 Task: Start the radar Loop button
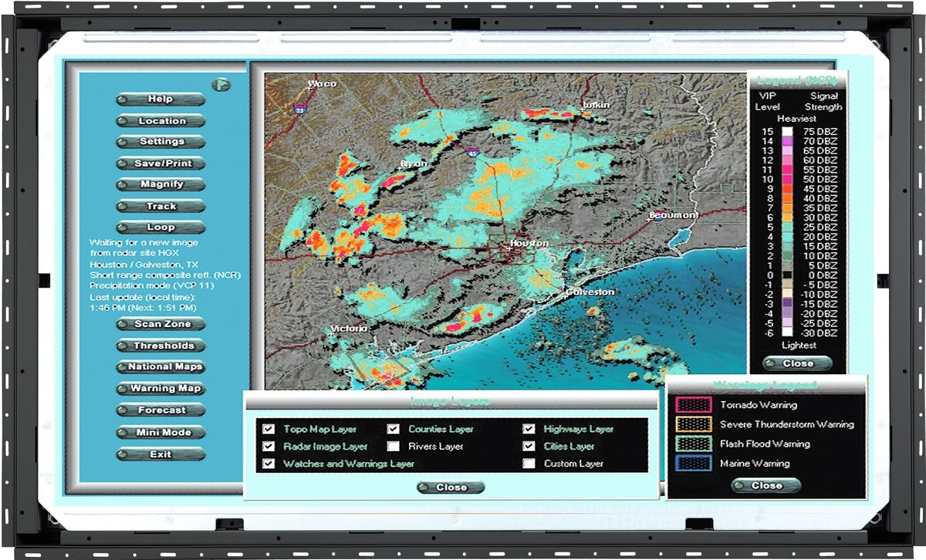point(161,228)
